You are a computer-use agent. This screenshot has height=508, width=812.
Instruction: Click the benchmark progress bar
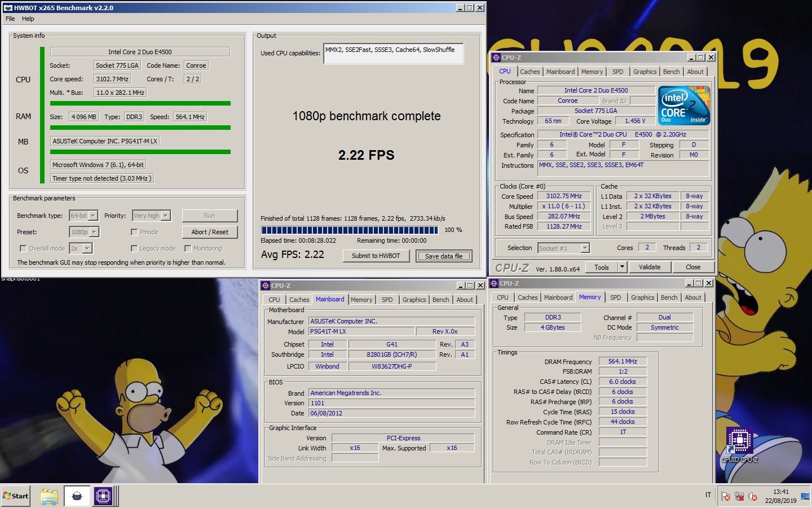click(x=350, y=230)
